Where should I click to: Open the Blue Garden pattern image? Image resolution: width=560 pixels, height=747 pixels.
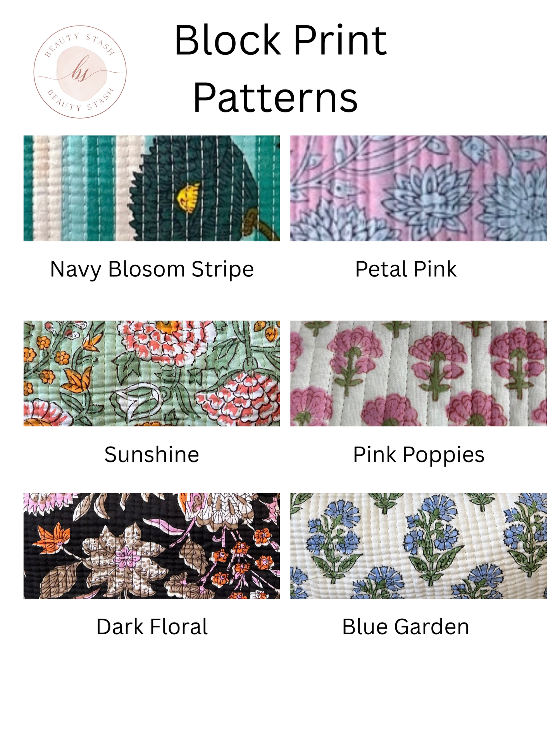(418, 545)
